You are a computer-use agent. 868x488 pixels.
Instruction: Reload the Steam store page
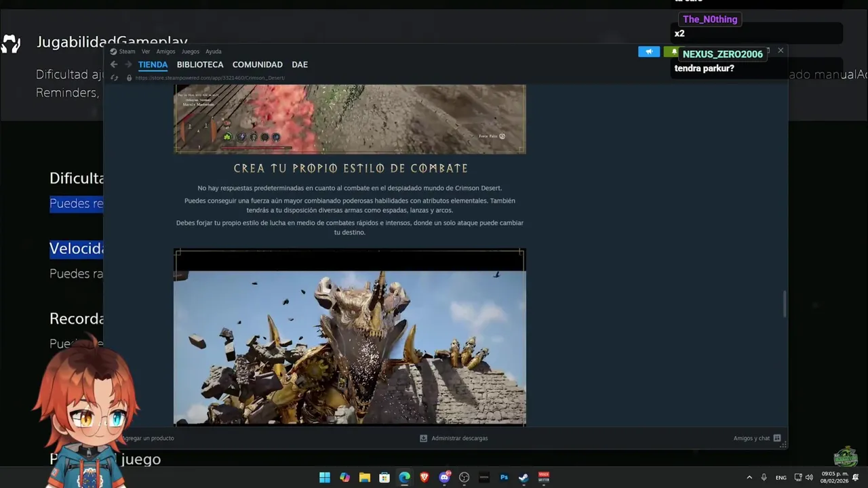point(114,78)
